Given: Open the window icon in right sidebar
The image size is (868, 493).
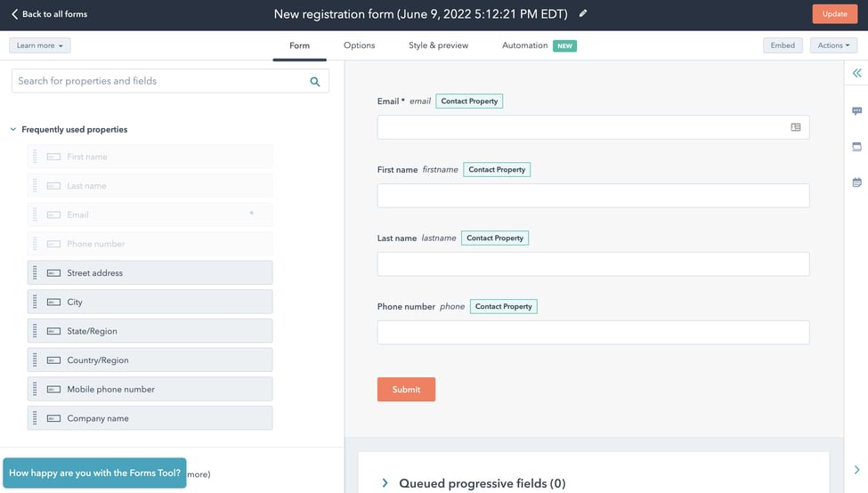Looking at the screenshot, I should tap(857, 147).
